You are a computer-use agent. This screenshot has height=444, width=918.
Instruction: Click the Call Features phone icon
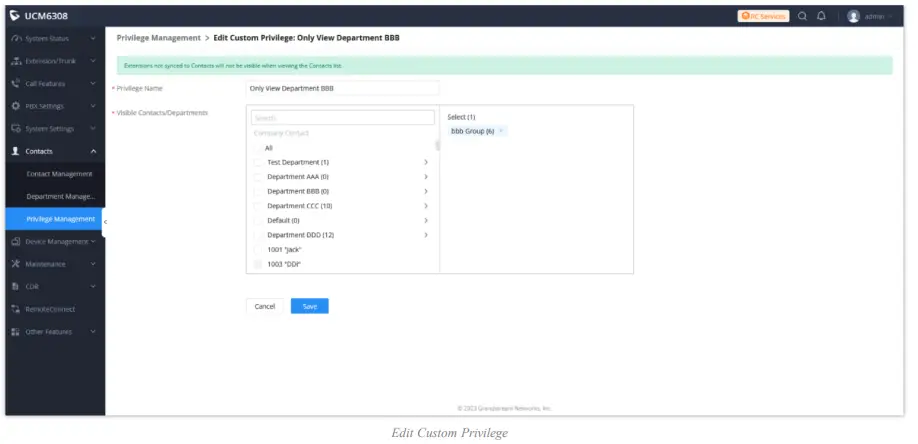click(16, 84)
